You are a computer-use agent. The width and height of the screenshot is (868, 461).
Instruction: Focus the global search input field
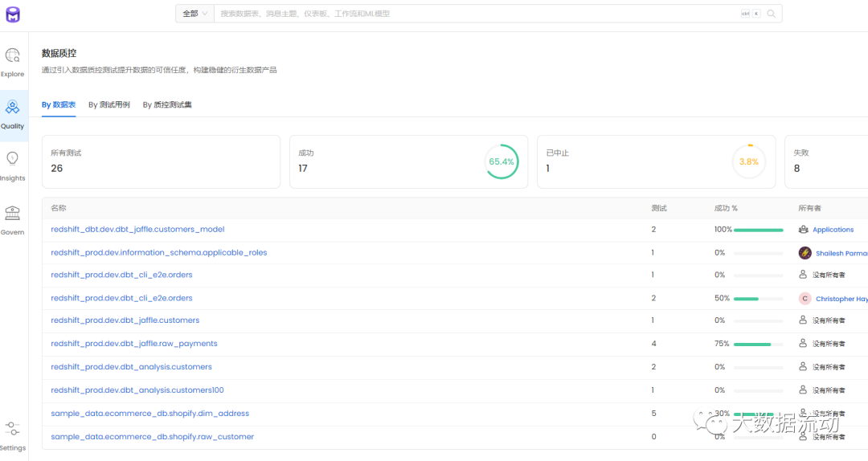[x=476, y=14]
